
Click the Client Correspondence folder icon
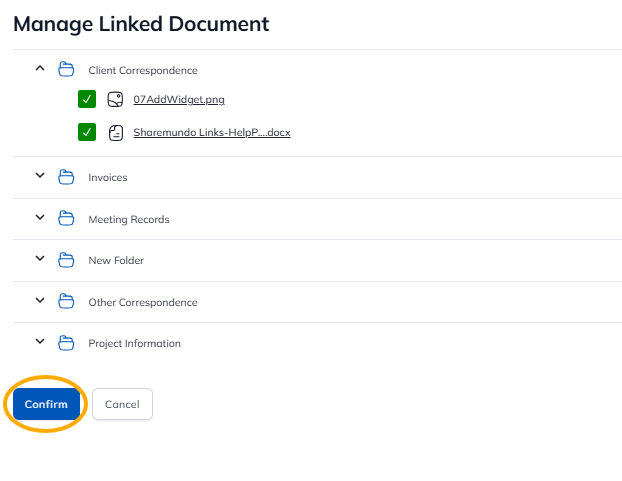[67, 70]
